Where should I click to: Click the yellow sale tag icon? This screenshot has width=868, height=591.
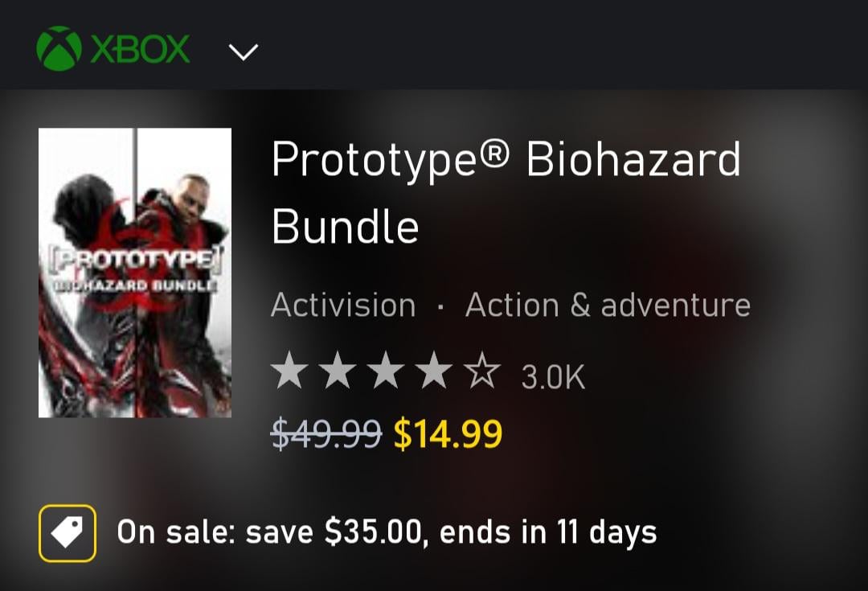coord(68,533)
